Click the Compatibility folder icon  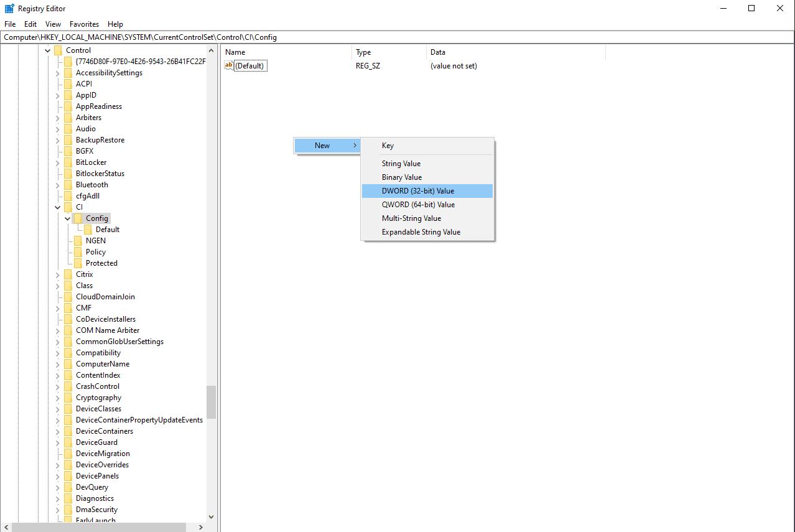coord(68,353)
